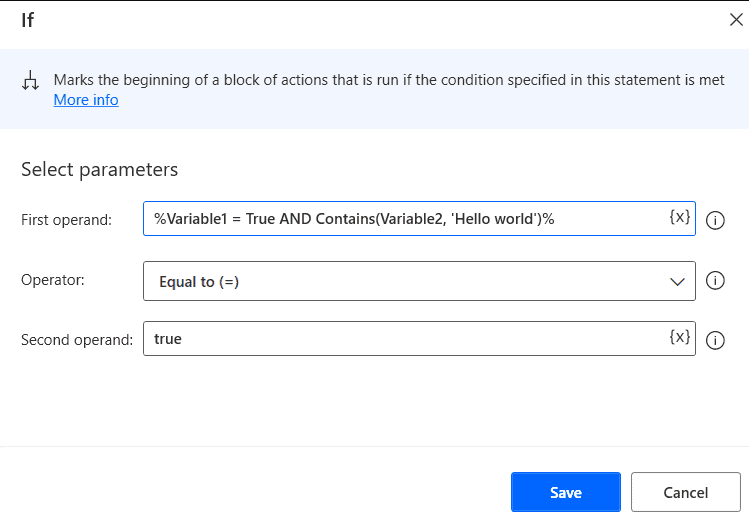This screenshot has width=749, height=521.
Task: Save the If condition
Action: pyautogui.click(x=565, y=492)
